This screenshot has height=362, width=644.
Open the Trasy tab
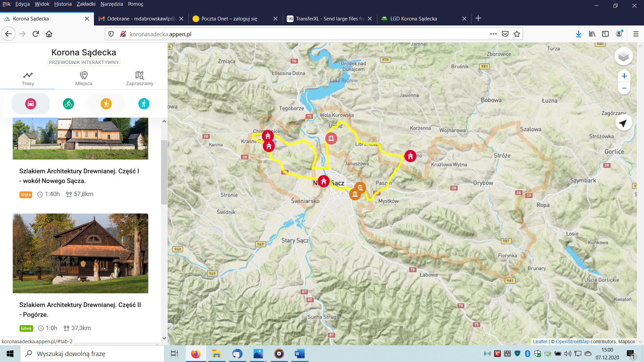tap(28, 79)
